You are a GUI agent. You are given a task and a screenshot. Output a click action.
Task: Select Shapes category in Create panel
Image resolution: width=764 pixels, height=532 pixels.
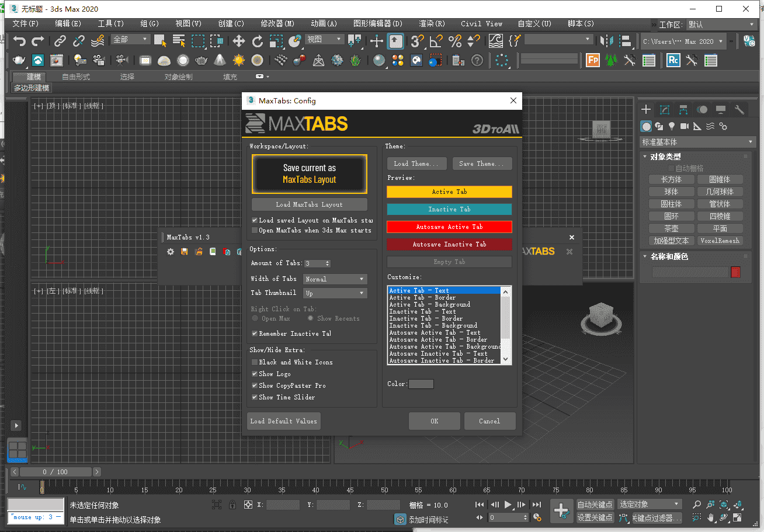pos(659,126)
